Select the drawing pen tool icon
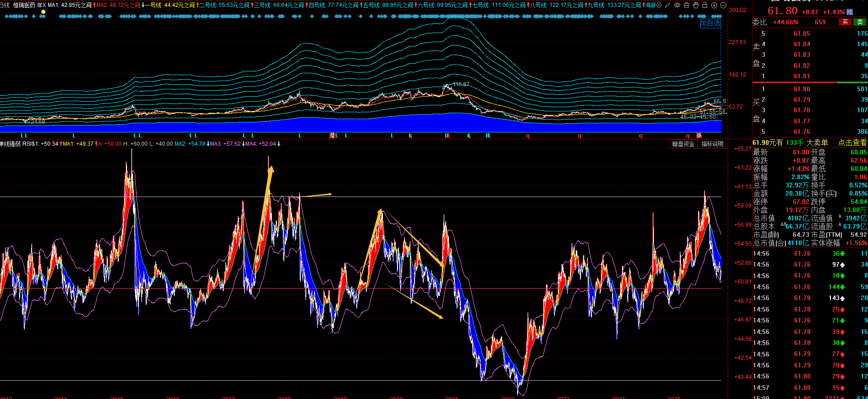 pos(668,5)
